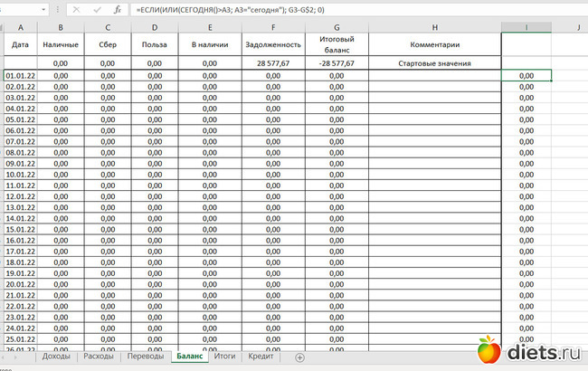Click the Итоговый баланс value -28 577,67
This screenshot has height=371, width=588.
point(337,63)
